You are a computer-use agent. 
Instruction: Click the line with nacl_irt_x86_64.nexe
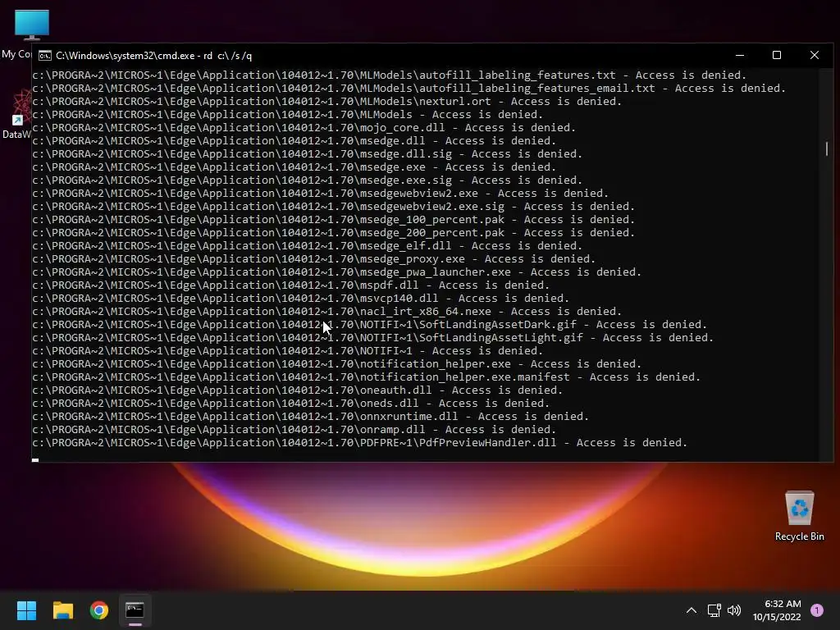pyautogui.click(x=326, y=311)
